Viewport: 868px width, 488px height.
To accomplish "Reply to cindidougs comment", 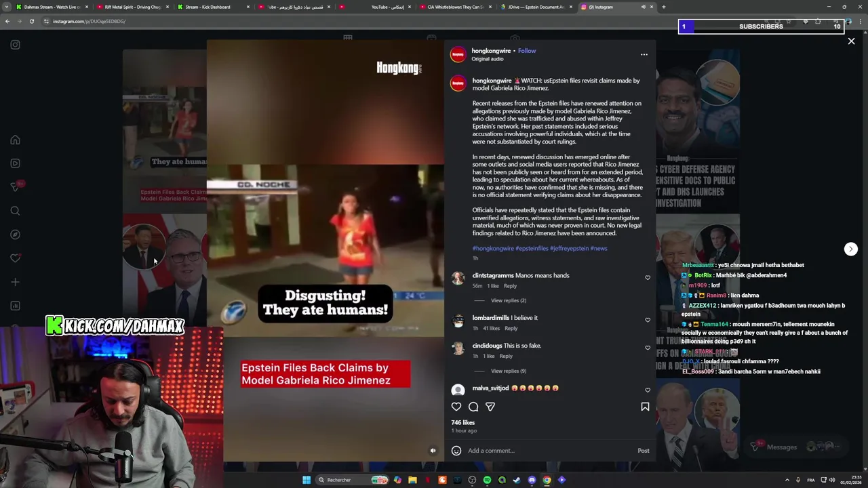I will pyautogui.click(x=506, y=356).
